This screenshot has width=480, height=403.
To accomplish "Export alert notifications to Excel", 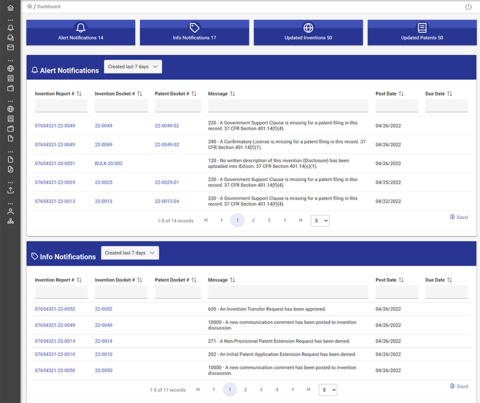I will pos(459,217).
